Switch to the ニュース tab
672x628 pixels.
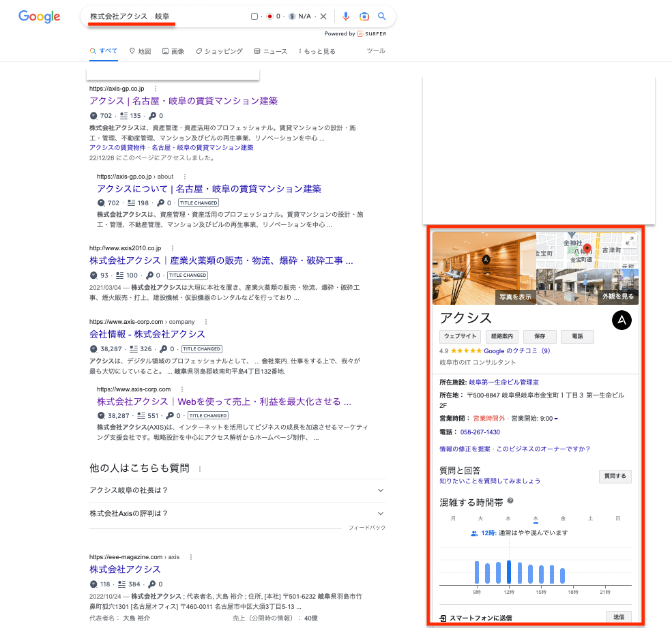click(270, 51)
